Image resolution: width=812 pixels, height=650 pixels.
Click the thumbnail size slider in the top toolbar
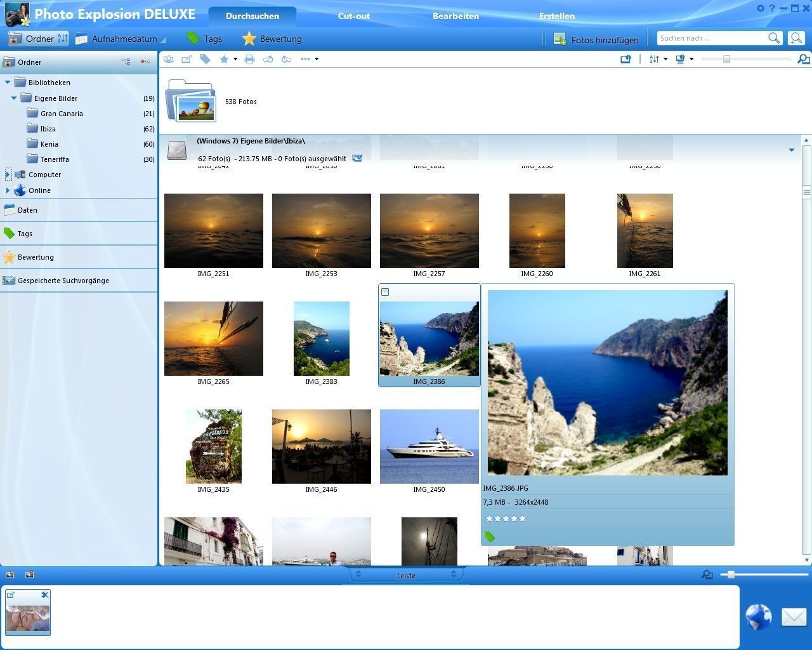click(x=726, y=59)
